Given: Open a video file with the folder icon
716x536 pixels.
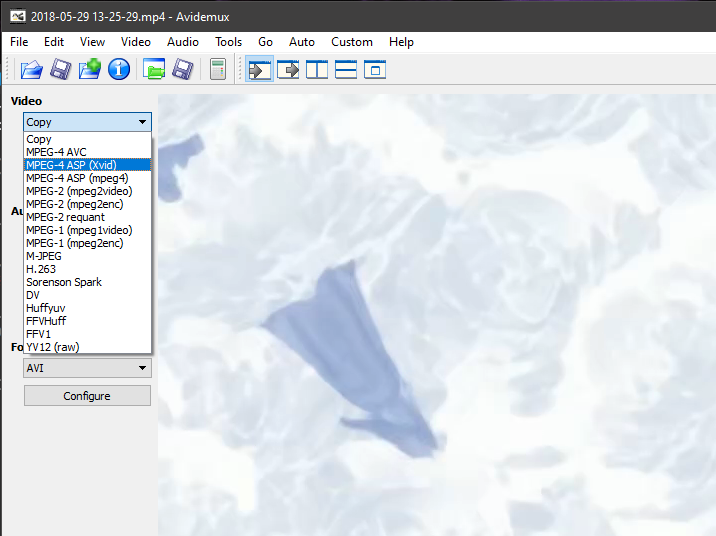Looking at the screenshot, I should coord(32,70).
